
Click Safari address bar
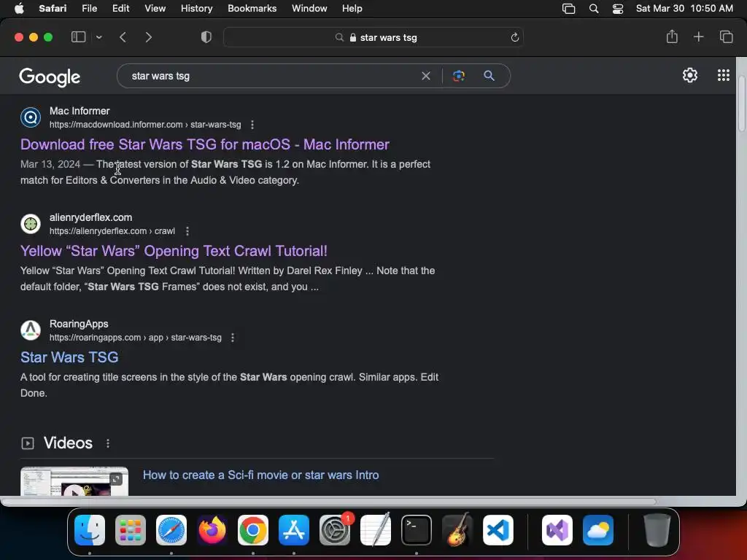coord(373,37)
